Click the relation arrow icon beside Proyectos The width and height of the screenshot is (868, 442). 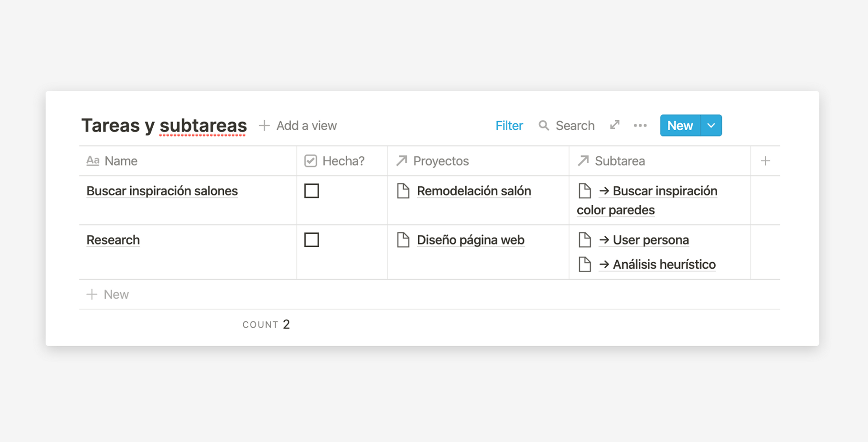tap(402, 160)
